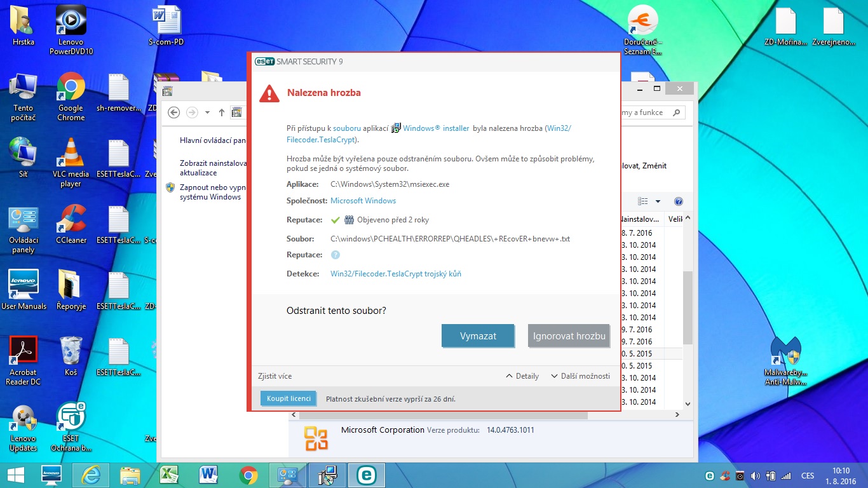Open the Microsoft Windows company link
Screen dimensions: 868x488
pyautogui.click(x=363, y=201)
